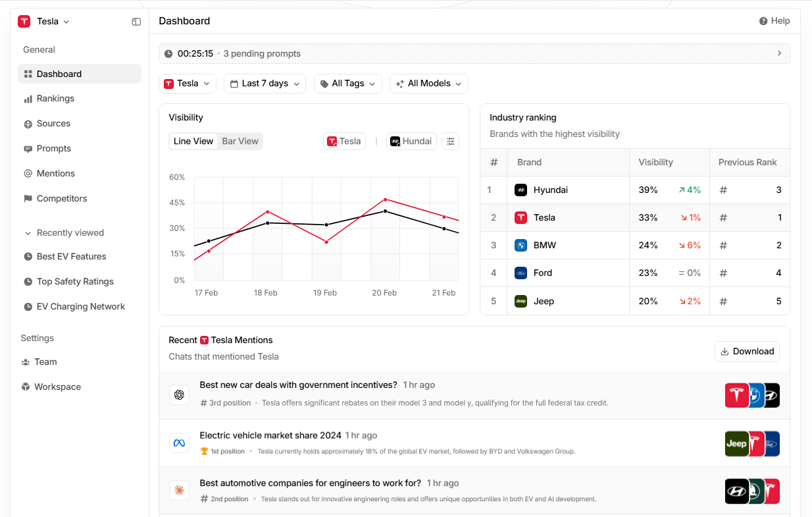This screenshot has height=517, width=812.
Task: Click the Jeep logo in ranking table
Action: click(520, 302)
